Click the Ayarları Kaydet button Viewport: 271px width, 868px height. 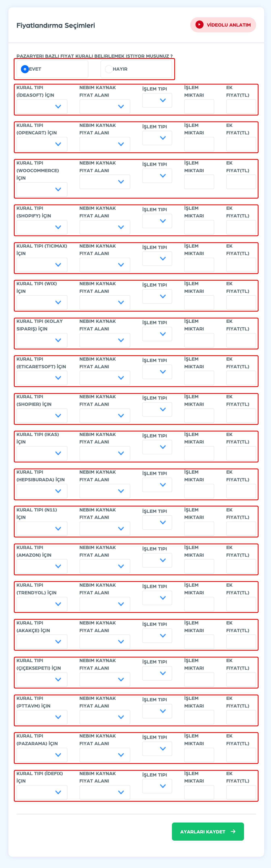[208, 832]
